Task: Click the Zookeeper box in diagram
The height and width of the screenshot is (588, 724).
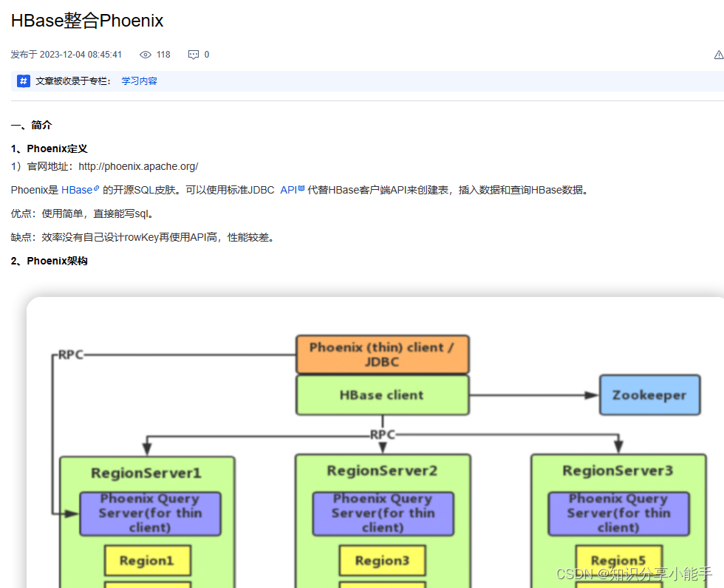Action: [x=649, y=395]
